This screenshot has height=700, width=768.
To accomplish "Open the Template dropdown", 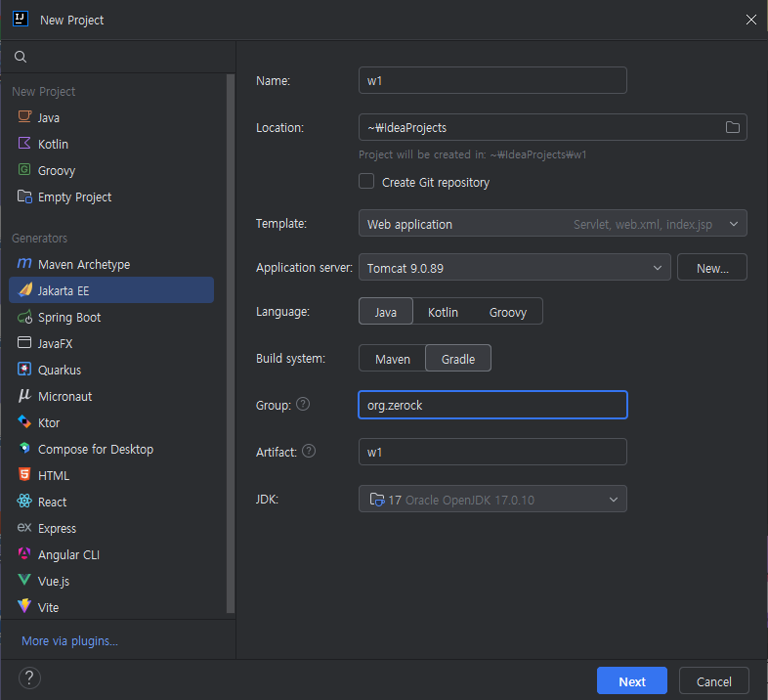I will 552,224.
